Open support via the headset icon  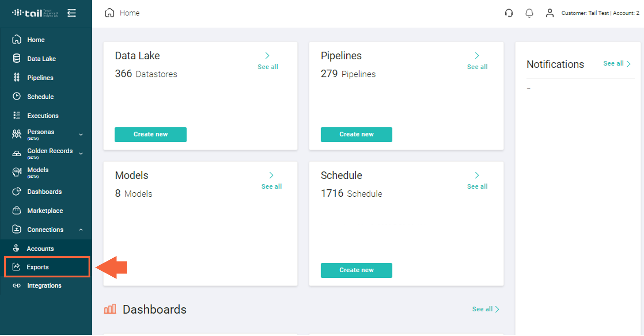point(509,13)
